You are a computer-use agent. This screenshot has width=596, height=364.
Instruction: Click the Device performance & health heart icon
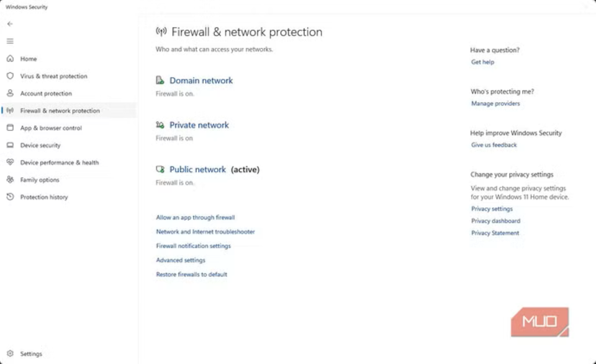(x=10, y=162)
